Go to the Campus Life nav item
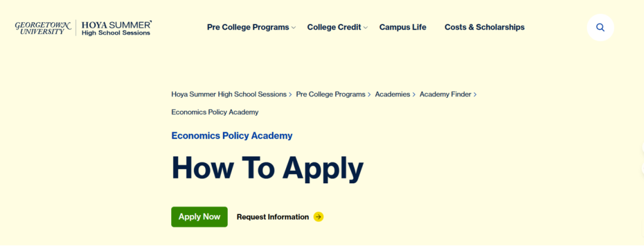This screenshot has width=644, height=249. click(402, 27)
